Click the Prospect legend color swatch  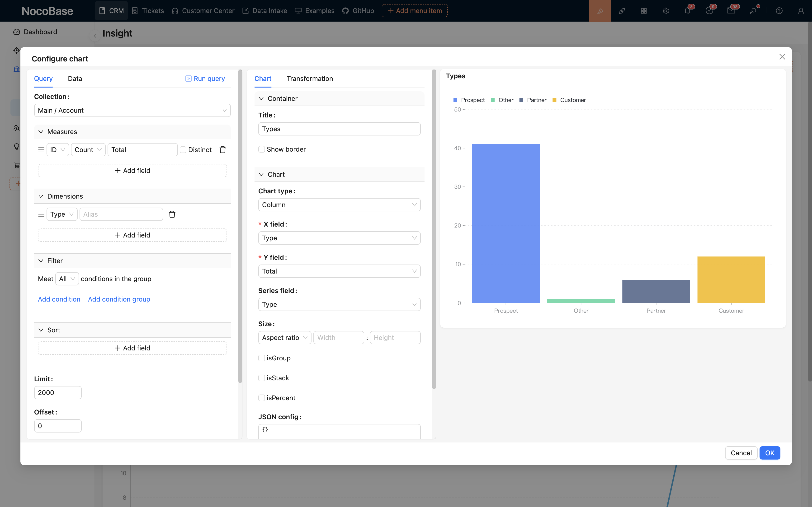coord(455,100)
